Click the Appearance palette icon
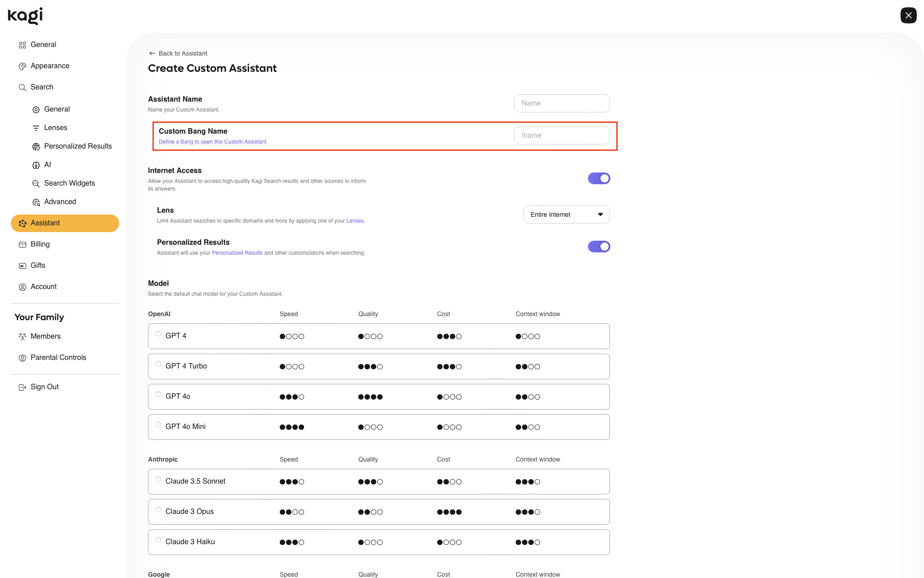This screenshot has width=924, height=578. pos(23,66)
